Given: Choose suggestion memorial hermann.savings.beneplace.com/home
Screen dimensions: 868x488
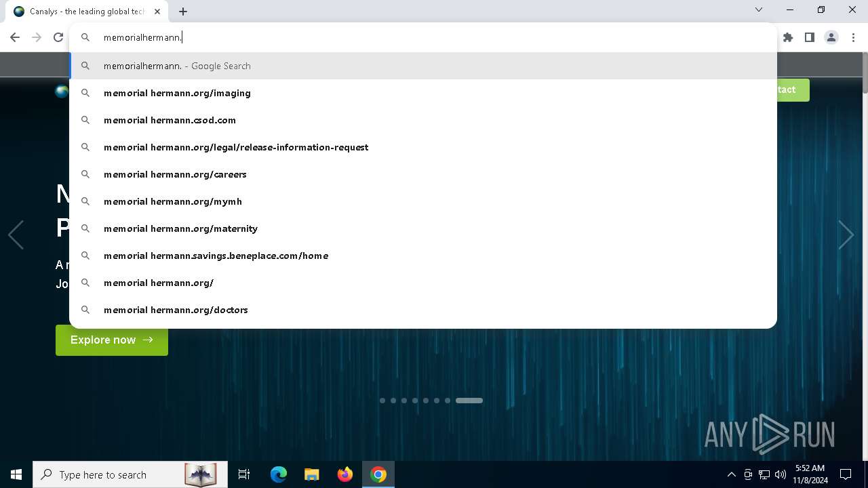Looking at the screenshot, I should (x=423, y=256).
